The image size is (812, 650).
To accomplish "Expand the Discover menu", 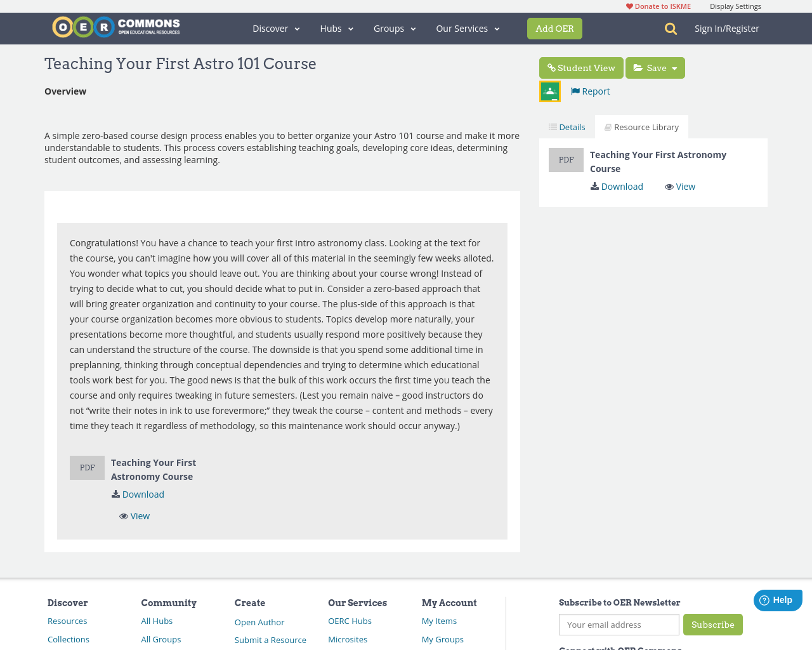I will [x=276, y=29].
